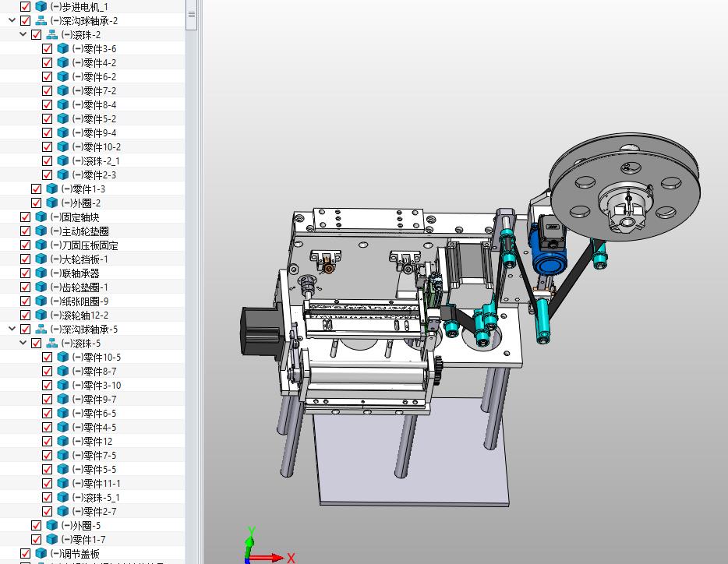Screen dimensions: 728x564
Task: Click the part icon of 零件7-2
Action: [x=62, y=90]
